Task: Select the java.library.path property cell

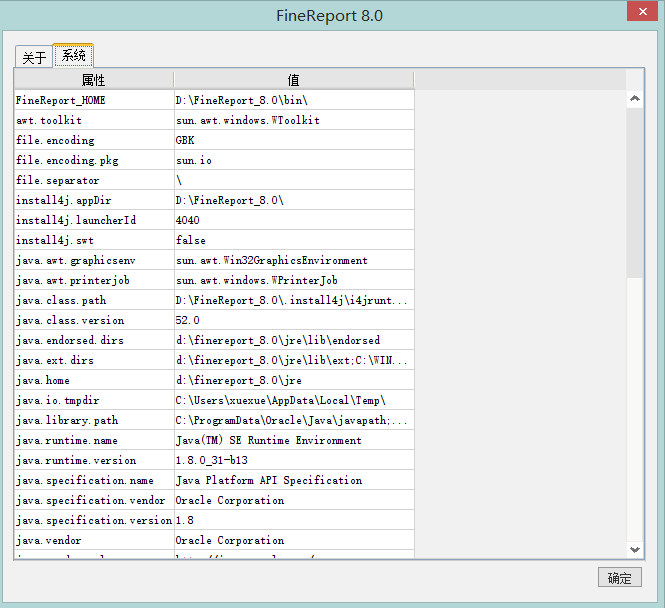Action: [94, 420]
